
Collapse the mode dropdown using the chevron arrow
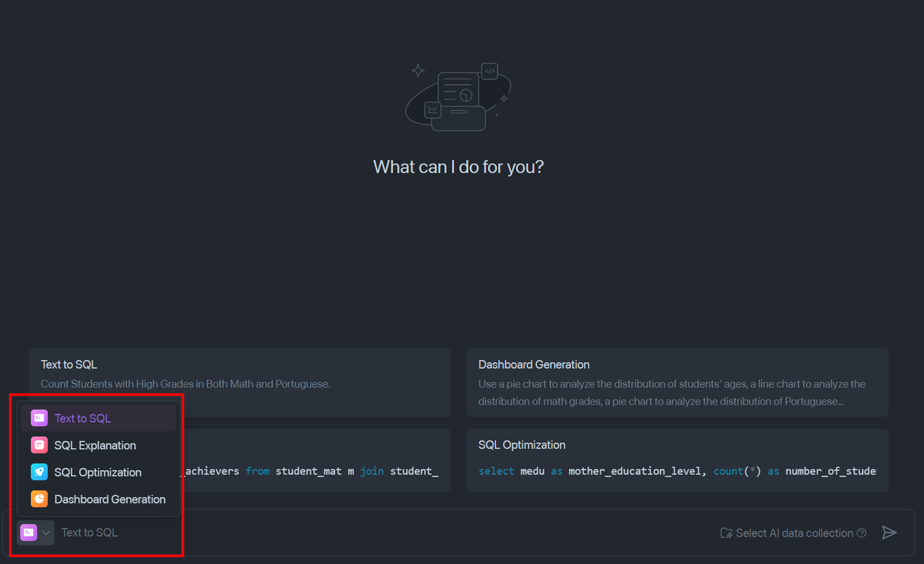pyautogui.click(x=46, y=533)
